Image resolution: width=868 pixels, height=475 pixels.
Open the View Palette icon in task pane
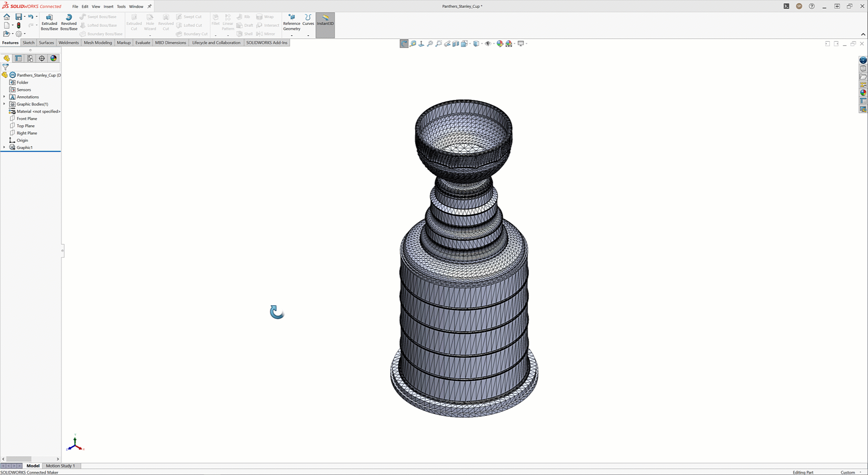click(863, 85)
